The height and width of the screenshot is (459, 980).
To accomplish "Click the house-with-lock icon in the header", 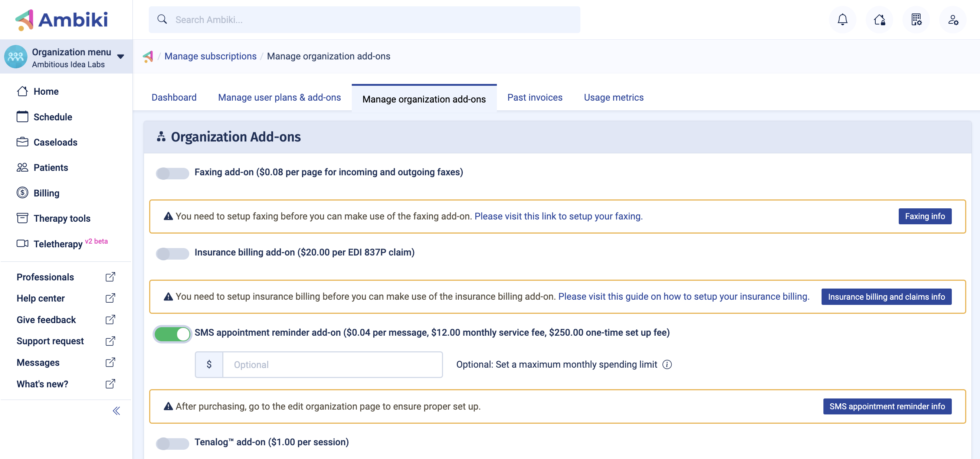I will coord(879,19).
